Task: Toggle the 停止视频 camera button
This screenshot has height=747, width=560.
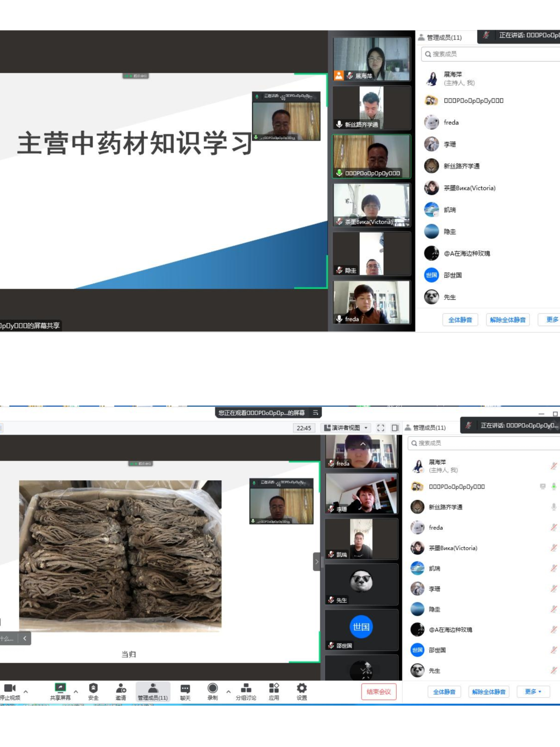Action: tap(10, 689)
